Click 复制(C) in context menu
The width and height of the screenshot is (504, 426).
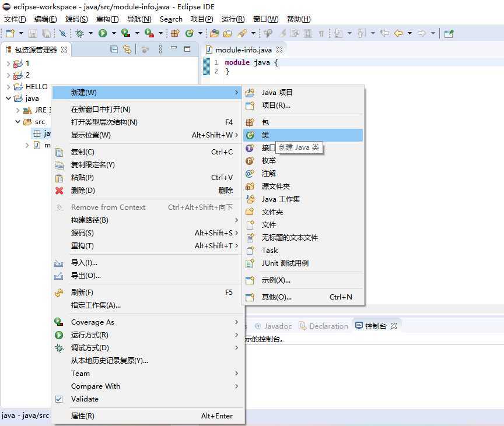click(148, 152)
